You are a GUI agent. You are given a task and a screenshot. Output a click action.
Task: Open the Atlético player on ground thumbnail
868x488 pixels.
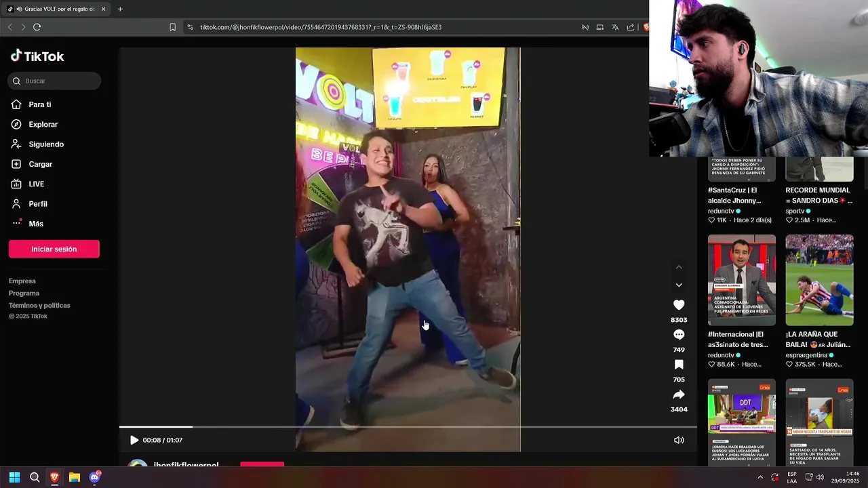pos(819,280)
